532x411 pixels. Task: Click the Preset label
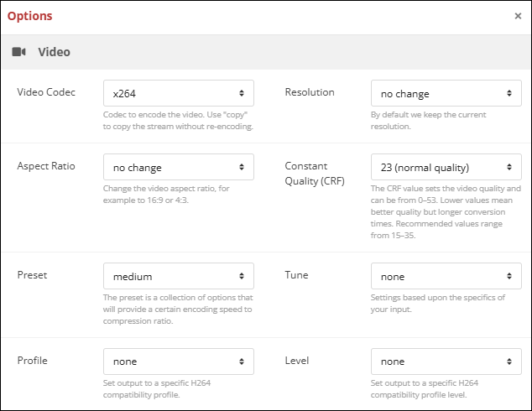(32, 275)
